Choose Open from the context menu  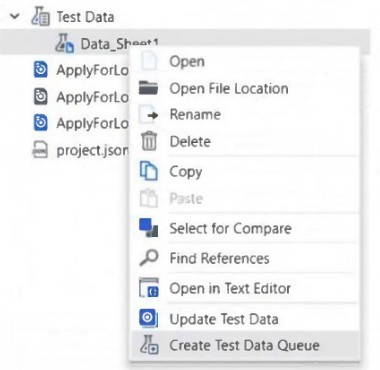pos(187,61)
